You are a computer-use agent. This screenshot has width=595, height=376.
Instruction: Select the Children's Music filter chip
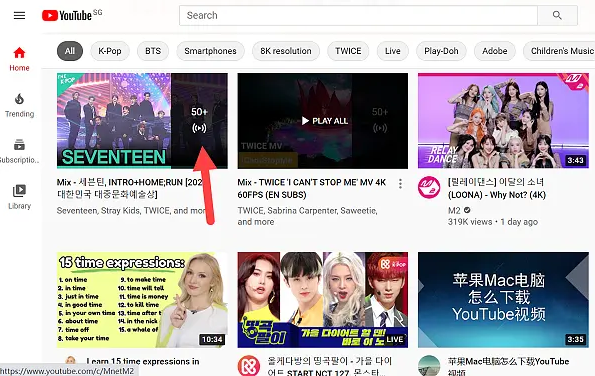(x=559, y=51)
